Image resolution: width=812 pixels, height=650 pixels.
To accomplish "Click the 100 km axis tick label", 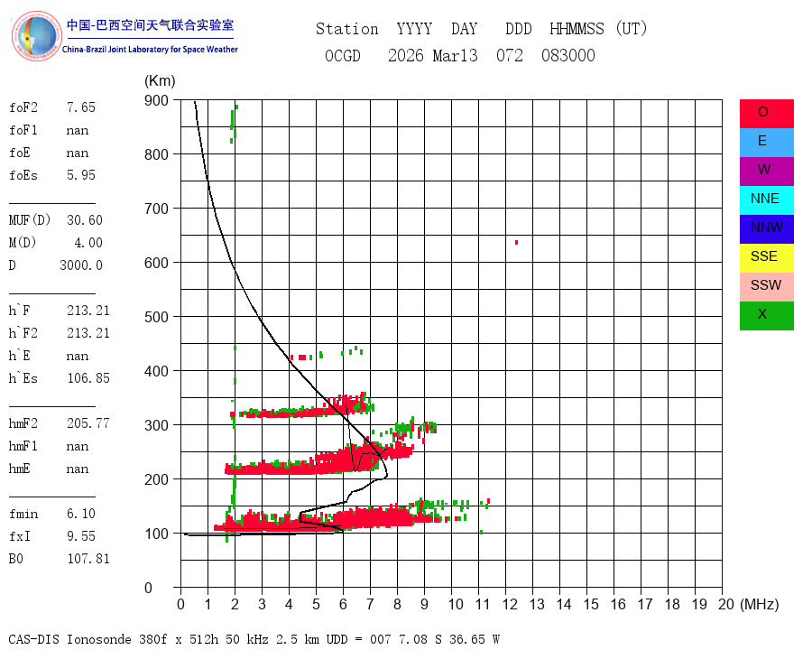I will [x=156, y=534].
